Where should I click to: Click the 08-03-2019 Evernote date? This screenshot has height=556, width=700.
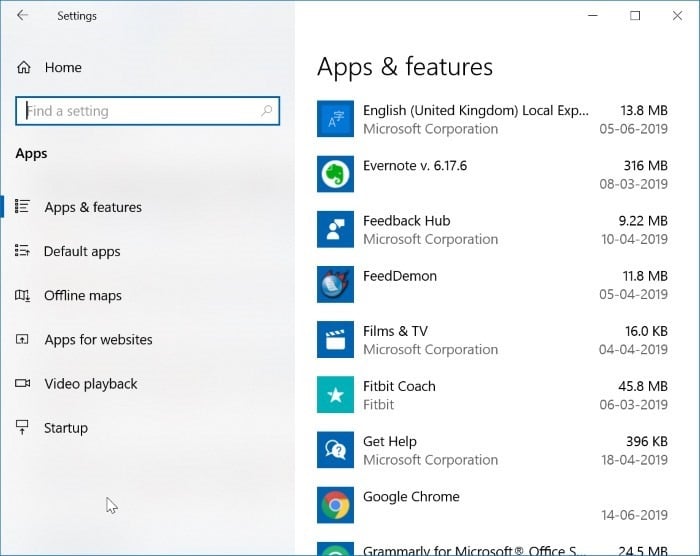coord(633,184)
